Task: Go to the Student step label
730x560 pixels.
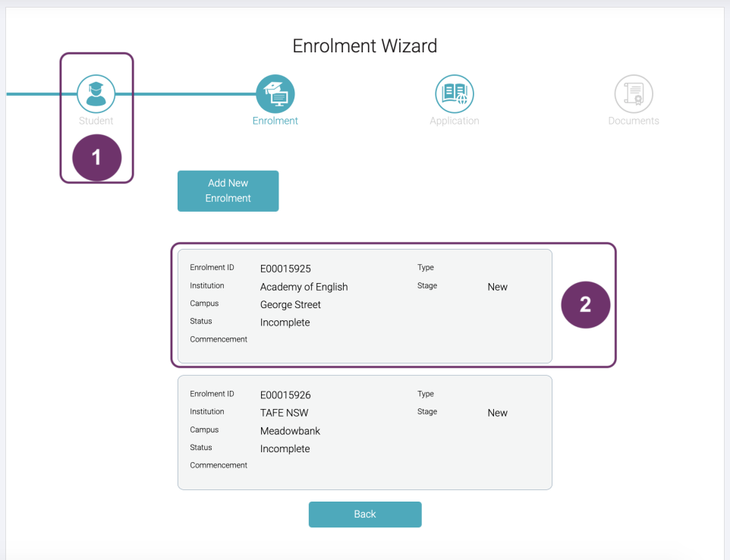Action: click(96, 121)
